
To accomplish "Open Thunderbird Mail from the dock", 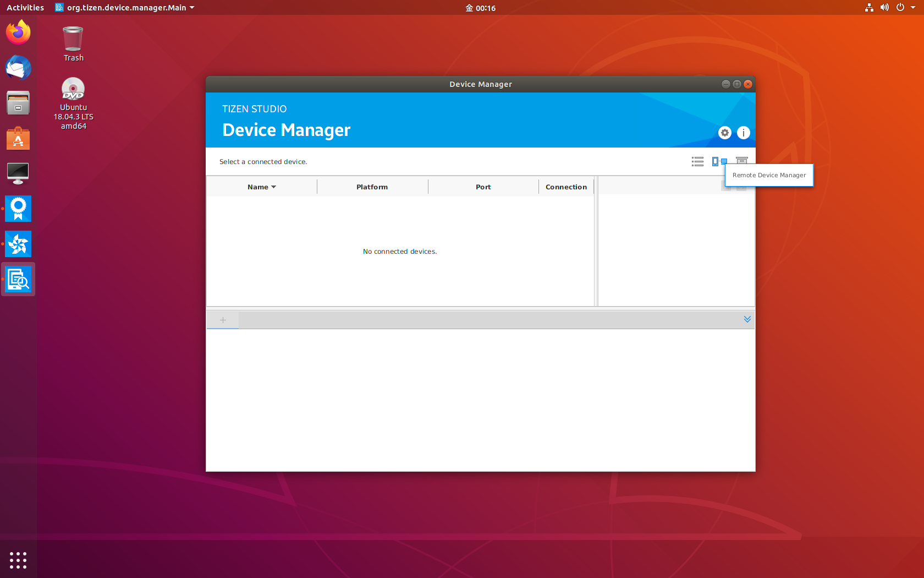I will (x=18, y=68).
